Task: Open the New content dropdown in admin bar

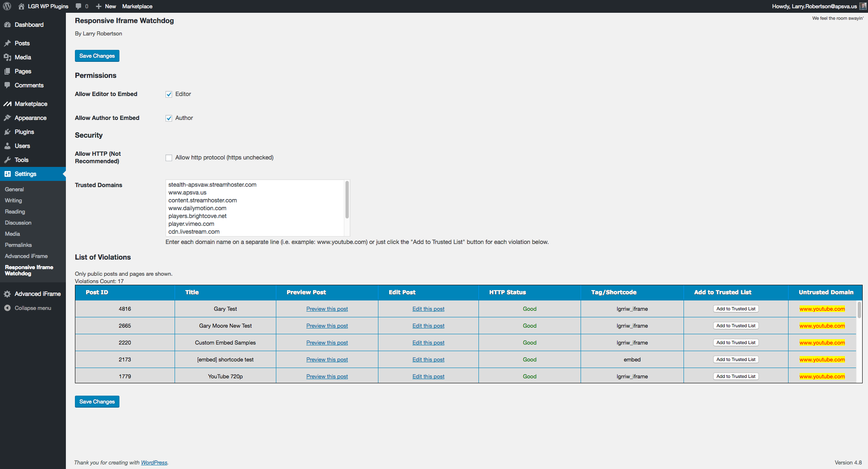Action: [106, 6]
